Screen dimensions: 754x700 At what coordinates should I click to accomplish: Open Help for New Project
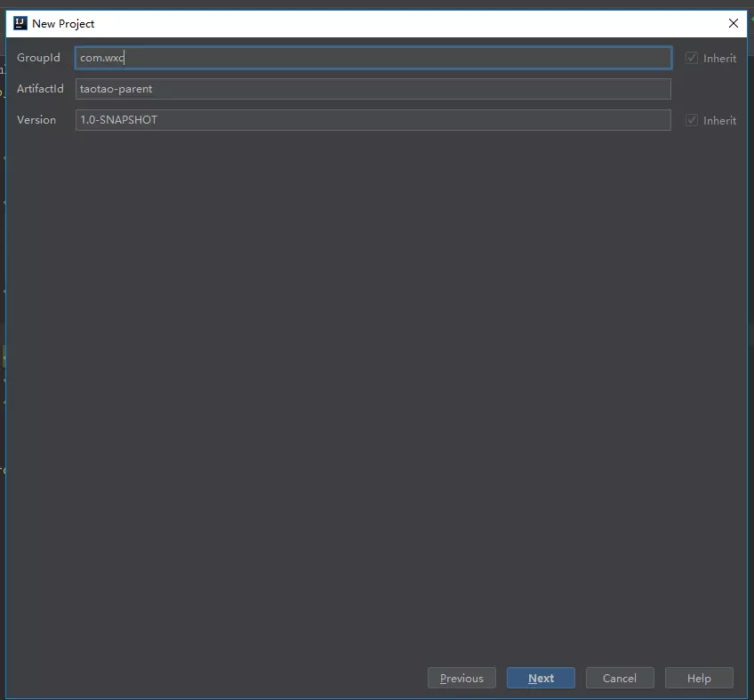point(699,678)
